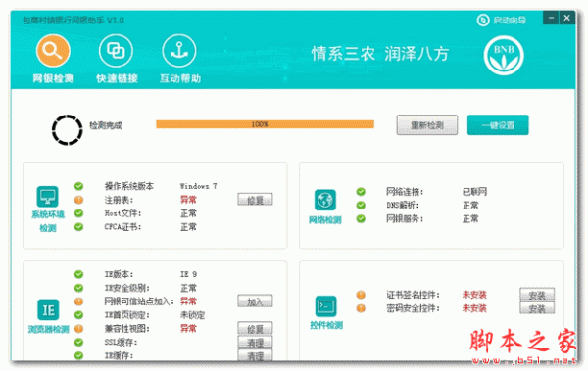
Task: Click the 启动向导 round icon
Action: pos(483,20)
